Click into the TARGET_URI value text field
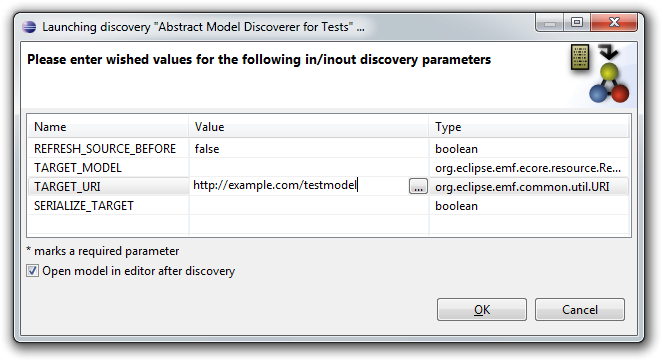This screenshot has height=362, width=663. (x=299, y=186)
